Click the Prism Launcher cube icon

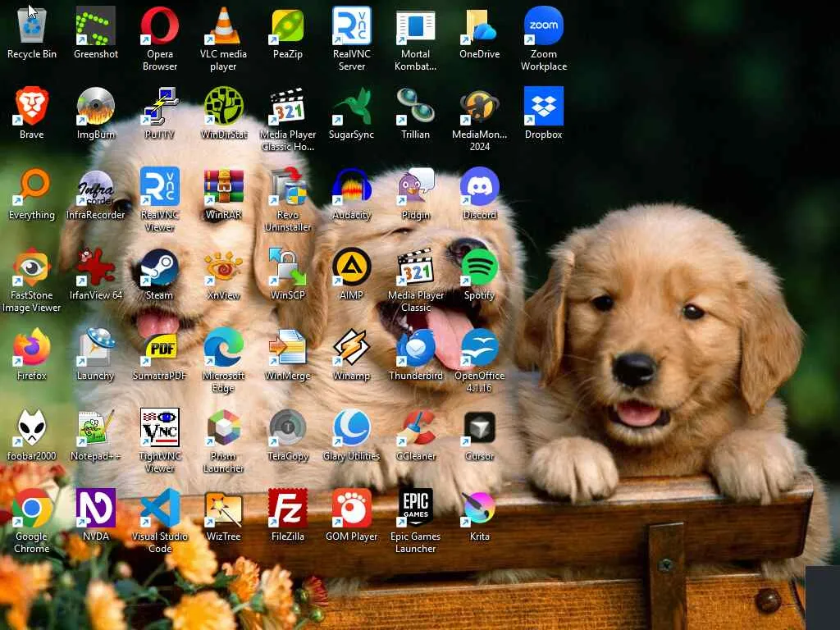point(223,427)
